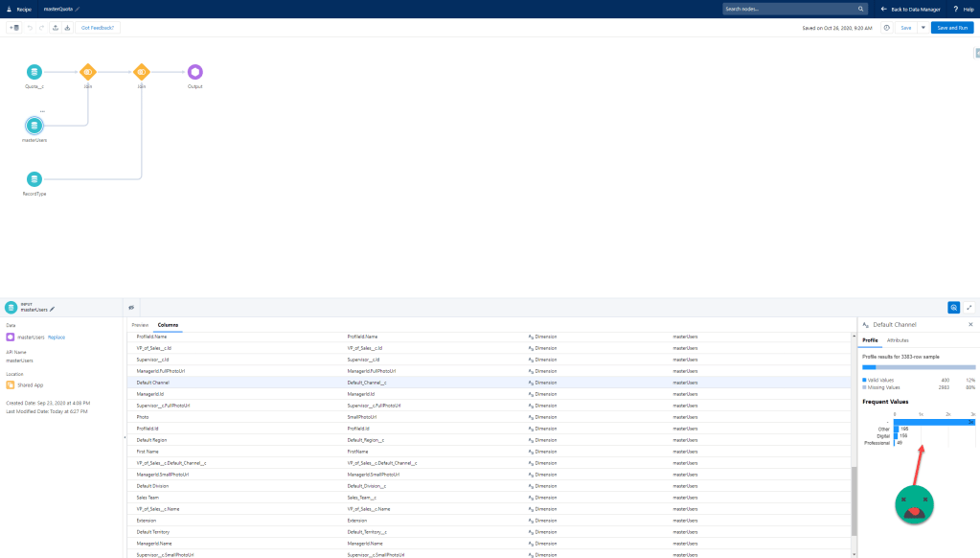Image resolution: width=980 pixels, height=558 pixels.
Task: Switch to the Preview tab
Action: pyautogui.click(x=140, y=325)
